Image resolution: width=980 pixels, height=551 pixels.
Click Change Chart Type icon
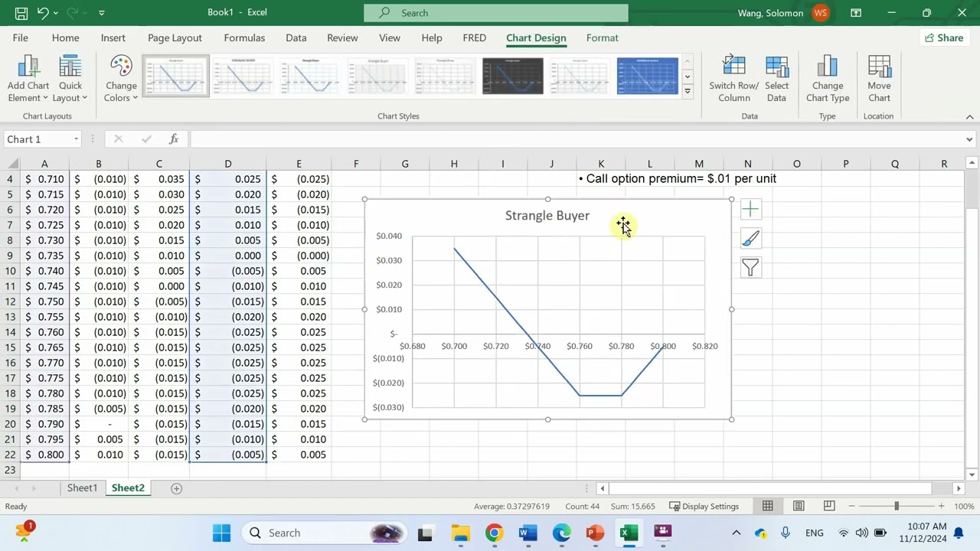point(828,79)
